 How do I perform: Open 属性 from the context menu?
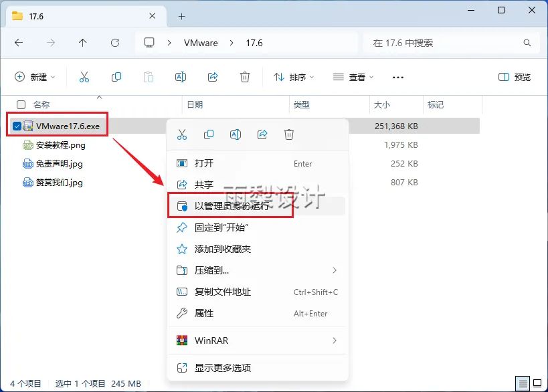(x=257, y=313)
